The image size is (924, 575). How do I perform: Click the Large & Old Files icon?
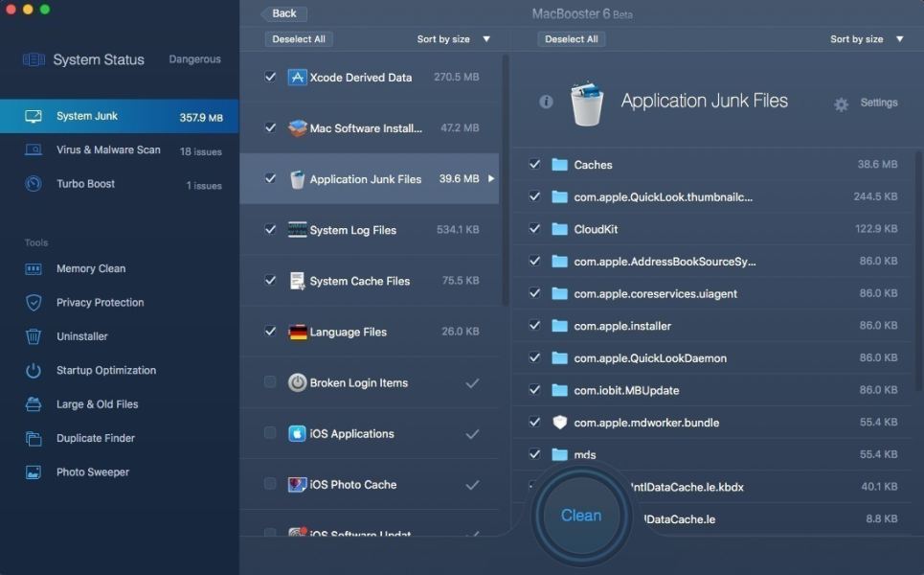pos(34,404)
